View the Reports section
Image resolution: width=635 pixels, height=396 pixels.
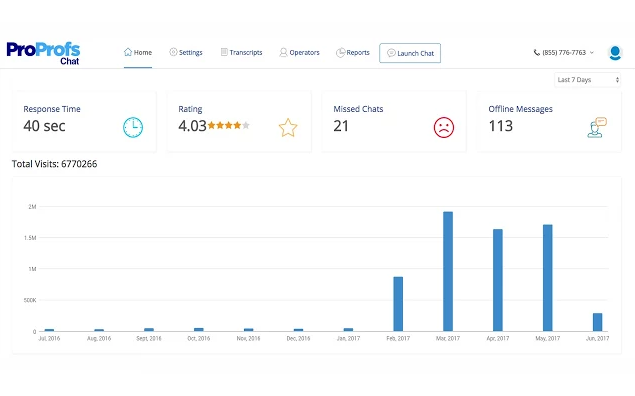(353, 53)
